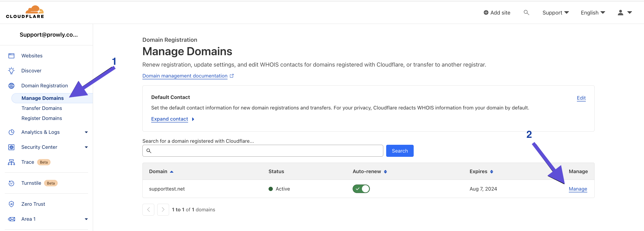Open Manage link for supporttest.net
This screenshot has width=644, height=231.
pyautogui.click(x=578, y=189)
